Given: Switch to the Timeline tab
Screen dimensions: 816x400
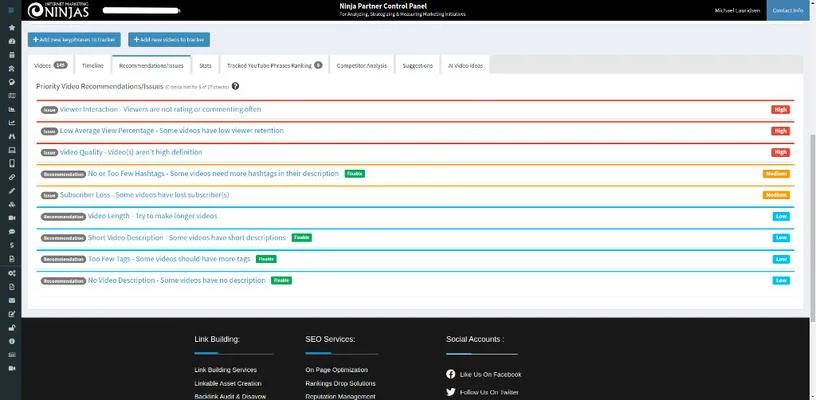Looking at the screenshot, I should pos(92,65).
